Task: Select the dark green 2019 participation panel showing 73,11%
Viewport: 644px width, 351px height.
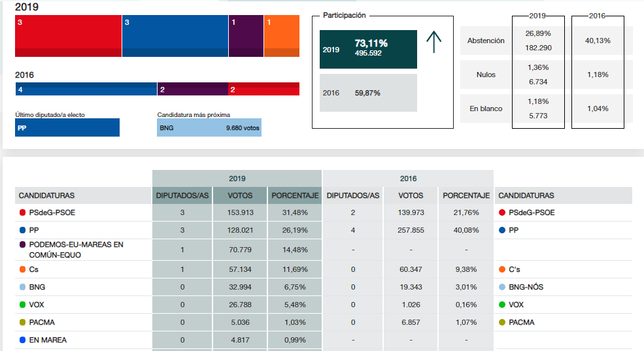Action: (368, 49)
